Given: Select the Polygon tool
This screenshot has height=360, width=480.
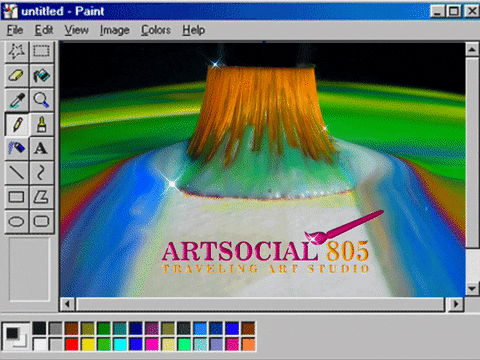Looking at the screenshot, I should 41,197.
